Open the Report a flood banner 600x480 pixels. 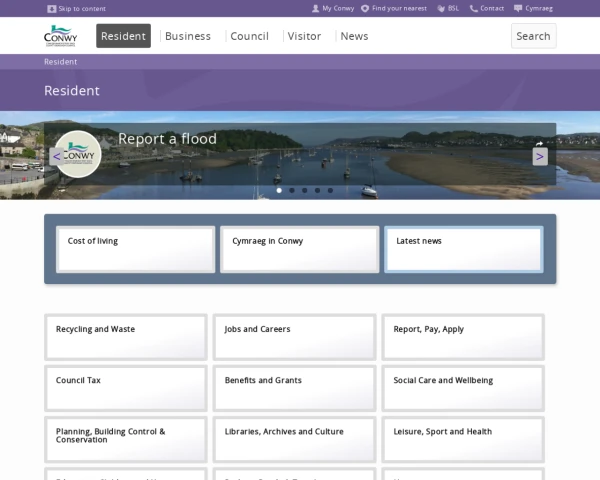click(x=167, y=139)
